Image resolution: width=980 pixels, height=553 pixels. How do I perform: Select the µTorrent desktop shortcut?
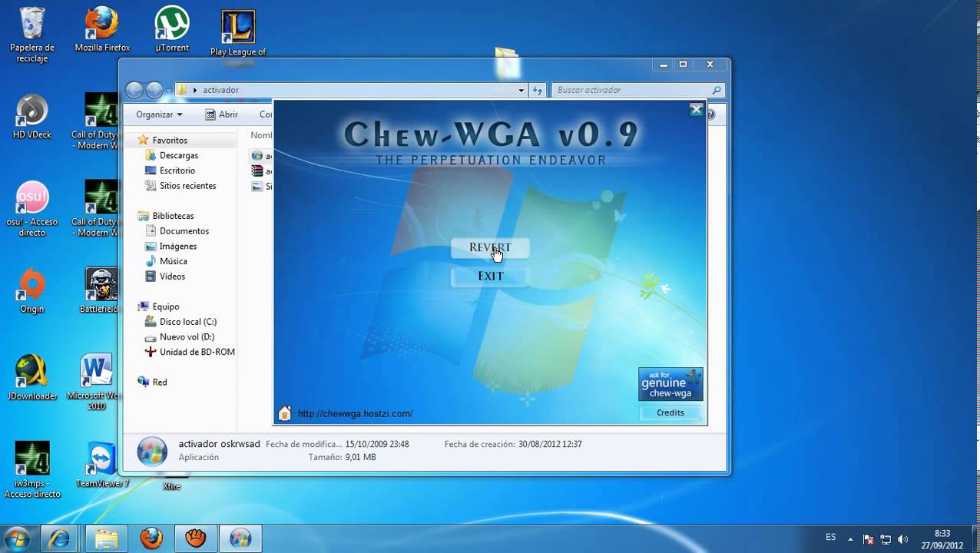(x=172, y=30)
